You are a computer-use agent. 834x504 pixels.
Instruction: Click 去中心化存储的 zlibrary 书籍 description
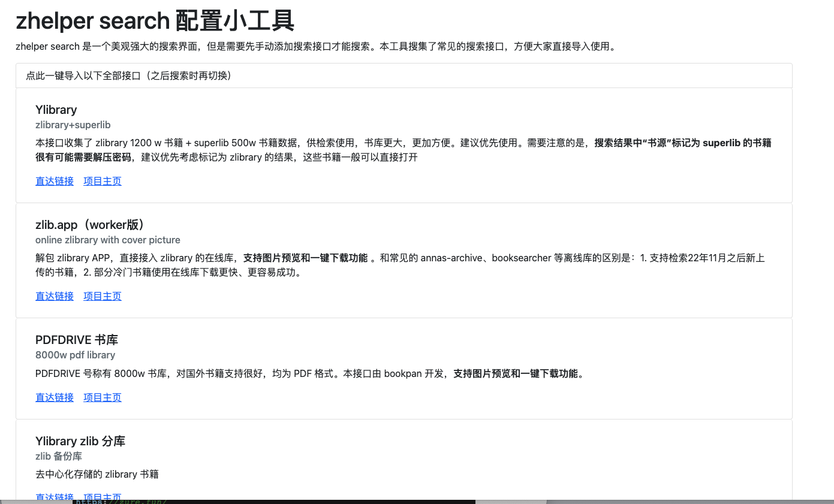(x=97, y=474)
